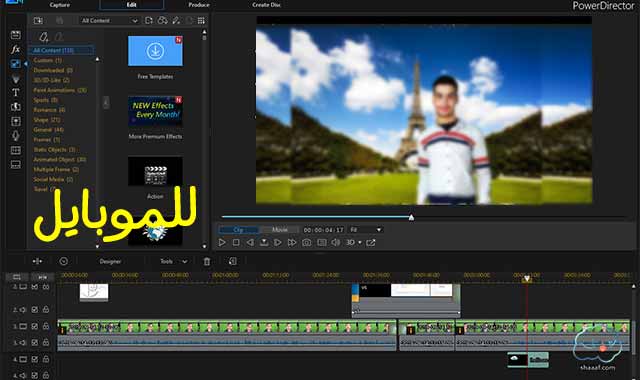Click the trash delete icon on timeline toolbar
This screenshot has width=640, height=380.
click(x=207, y=262)
